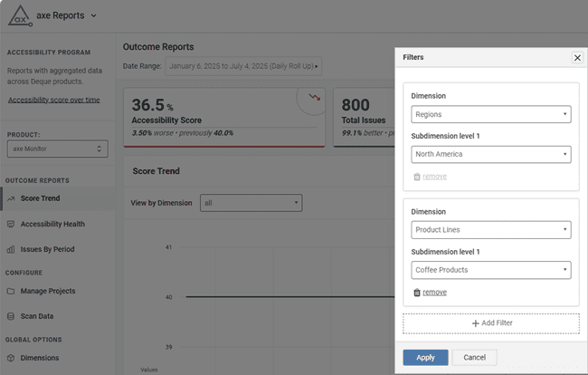This screenshot has height=375, width=588.
Task: Open the axe Monitor product selector
Action: coord(57,149)
